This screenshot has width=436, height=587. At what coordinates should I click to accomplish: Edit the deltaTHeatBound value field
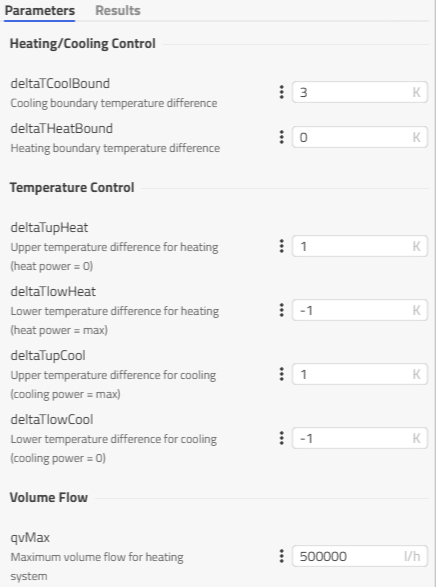360,137
